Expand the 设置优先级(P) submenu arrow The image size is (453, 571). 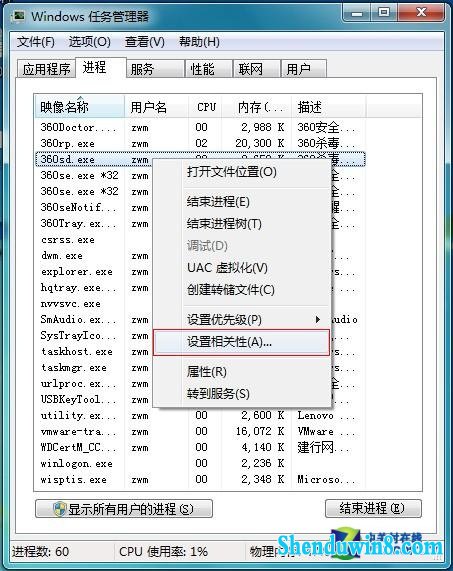[x=318, y=319]
